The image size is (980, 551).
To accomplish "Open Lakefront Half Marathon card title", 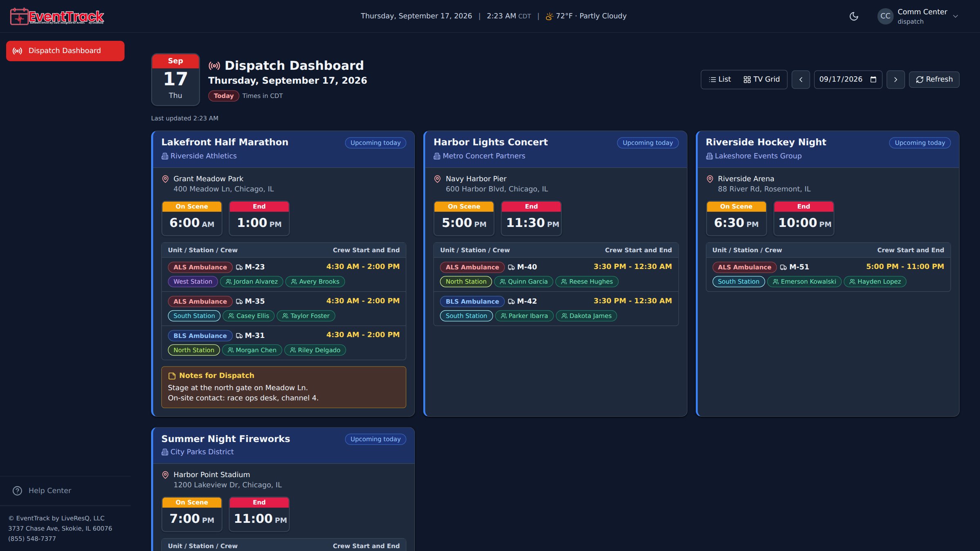I will (x=225, y=142).
